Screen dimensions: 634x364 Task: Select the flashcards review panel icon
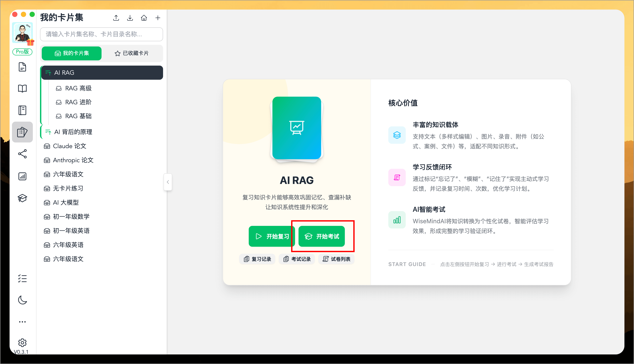coord(23,132)
